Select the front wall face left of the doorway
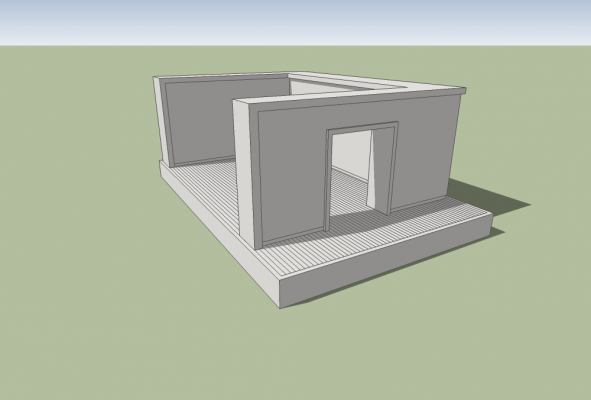Image resolution: width=591 pixels, height=400 pixels. point(292,177)
